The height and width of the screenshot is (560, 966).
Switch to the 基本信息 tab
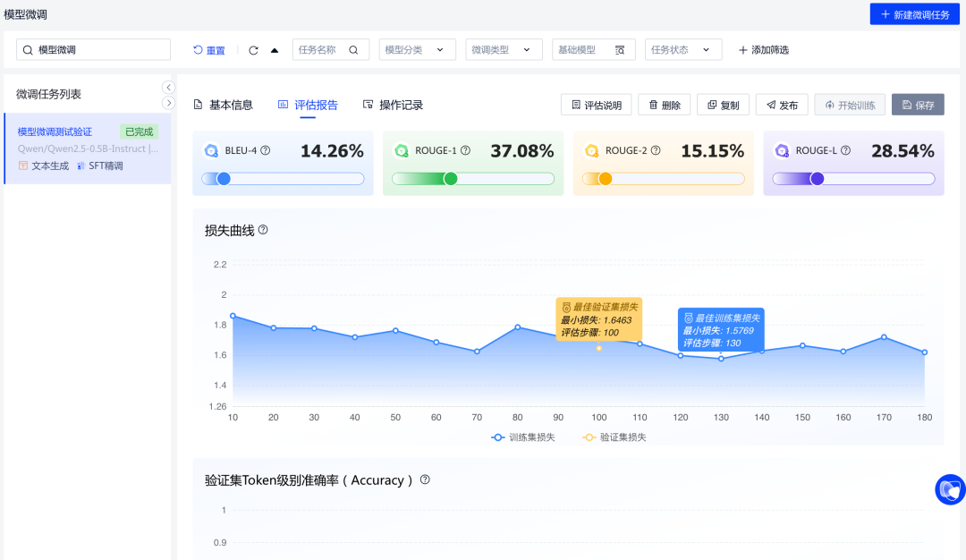pos(223,105)
